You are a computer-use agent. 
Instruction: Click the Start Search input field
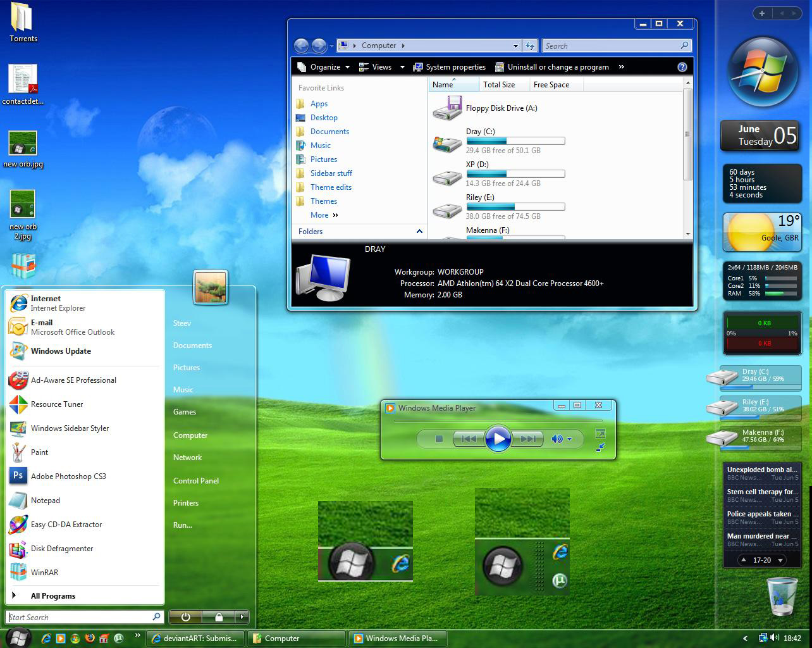[x=85, y=617]
